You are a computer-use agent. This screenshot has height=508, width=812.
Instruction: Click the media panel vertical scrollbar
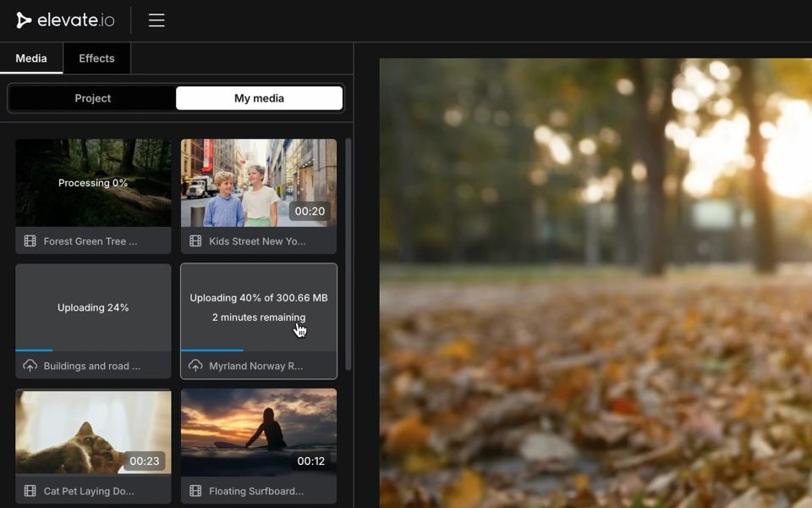click(348, 254)
